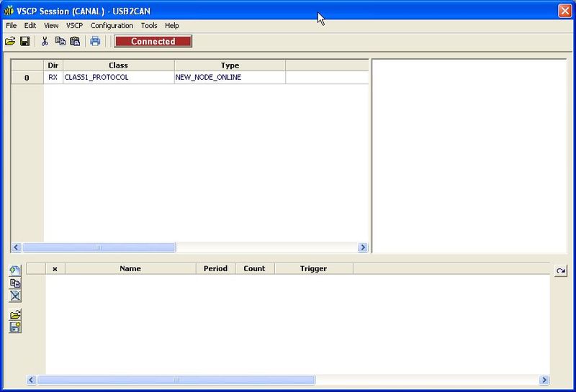Click the delete transmit row icon
This screenshot has width=576, height=392.
pyautogui.click(x=15, y=296)
